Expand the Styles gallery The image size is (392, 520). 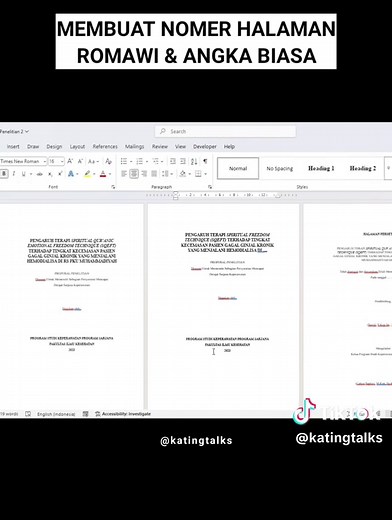point(388,168)
